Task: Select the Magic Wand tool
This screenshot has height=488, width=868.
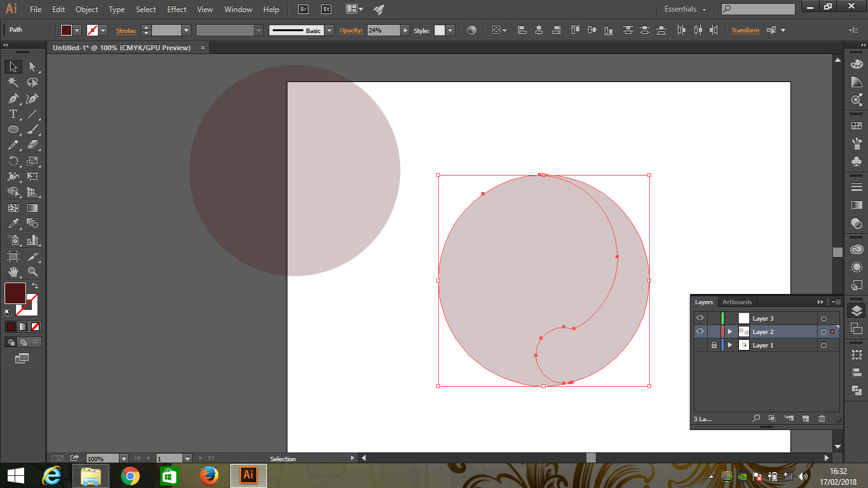Action: [x=13, y=83]
